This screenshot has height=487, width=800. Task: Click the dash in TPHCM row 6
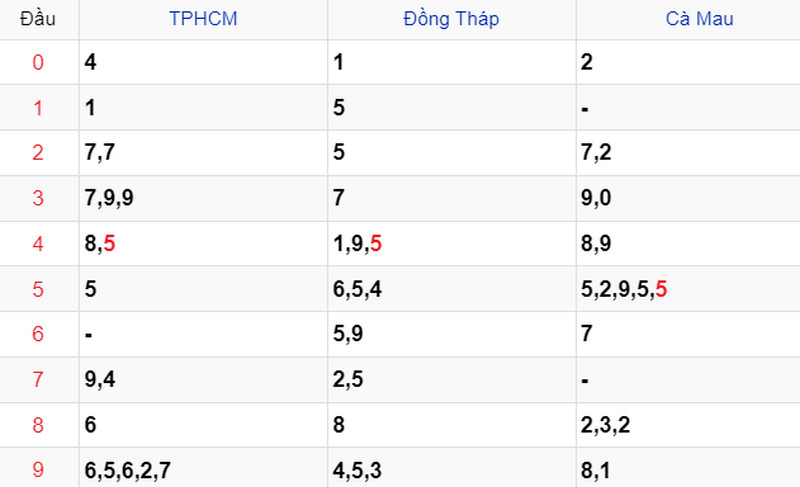[89, 335]
